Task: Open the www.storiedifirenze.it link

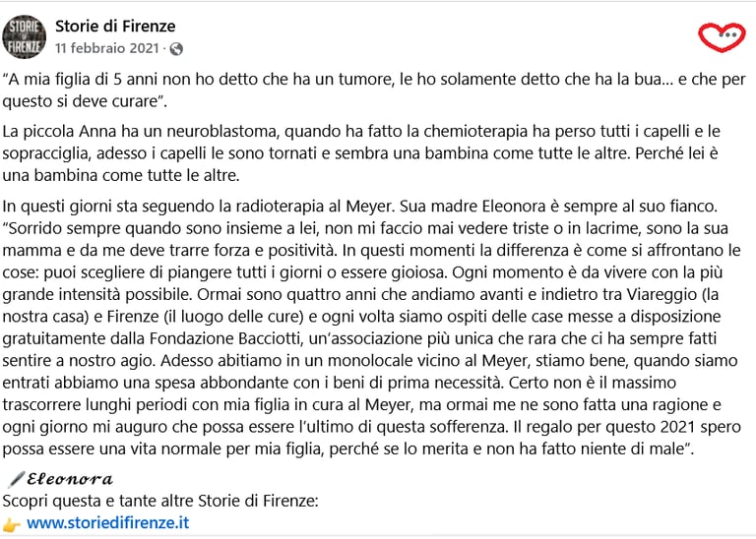Action: [107, 523]
